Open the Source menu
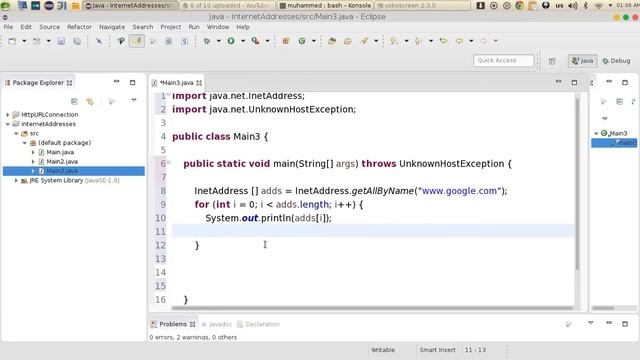 click(49, 27)
